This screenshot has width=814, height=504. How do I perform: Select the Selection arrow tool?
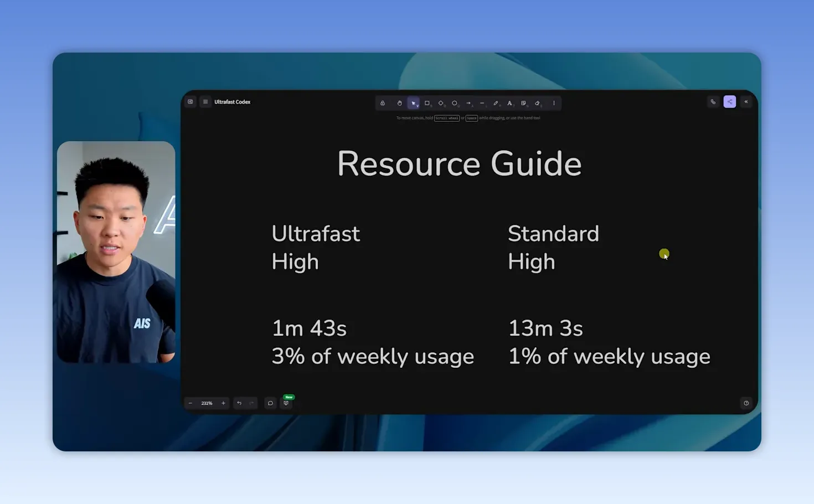[413, 103]
